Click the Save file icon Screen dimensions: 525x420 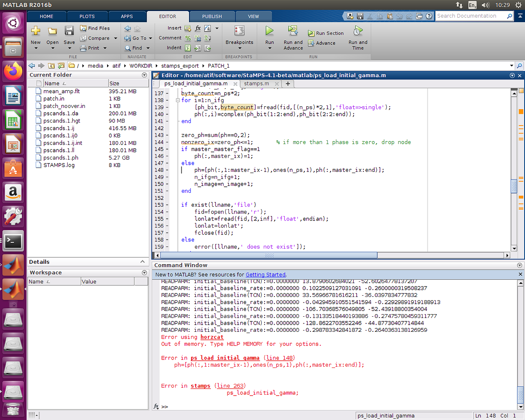tap(69, 31)
